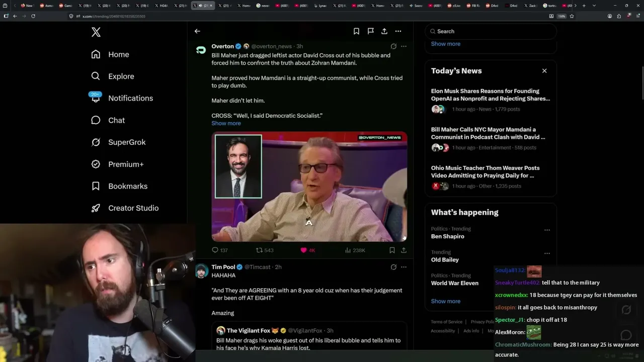
Task: Share the Overton post
Action: (404, 250)
